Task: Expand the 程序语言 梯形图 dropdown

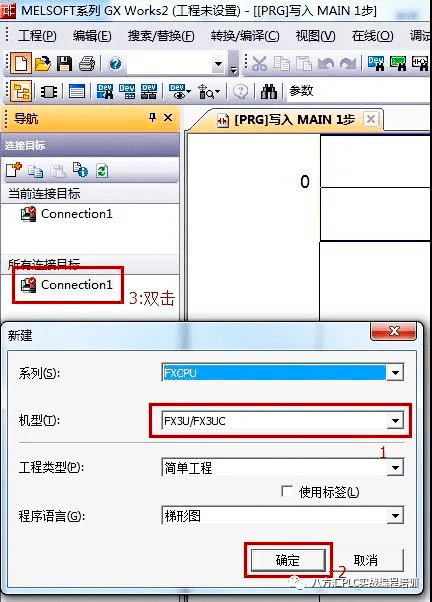Action: coord(395,516)
